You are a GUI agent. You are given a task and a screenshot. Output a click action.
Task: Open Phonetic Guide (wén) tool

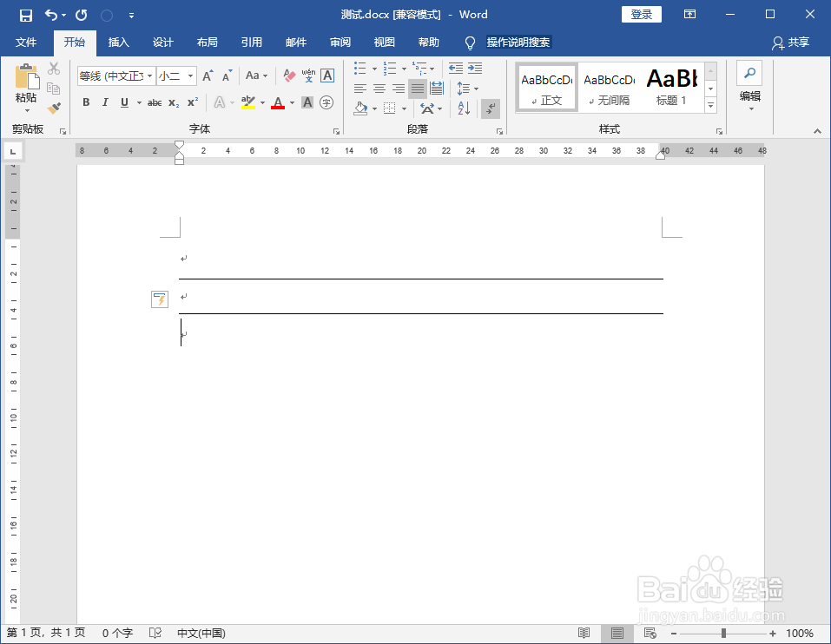[x=308, y=76]
